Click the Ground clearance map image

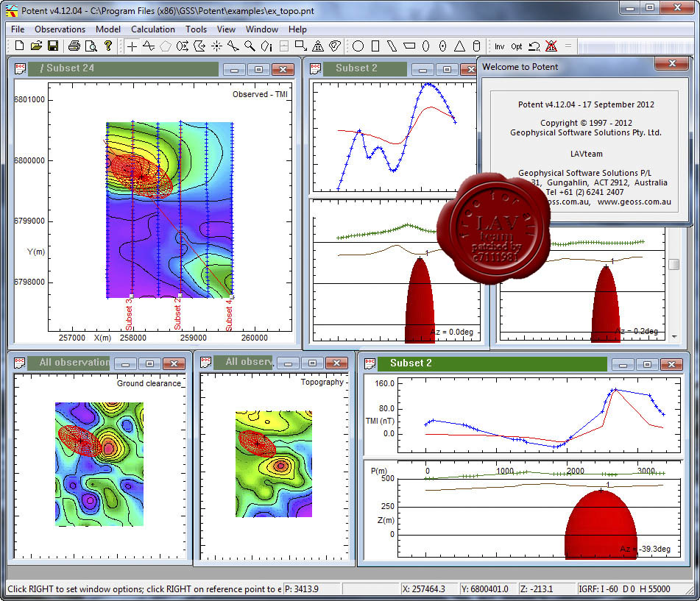click(x=99, y=464)
